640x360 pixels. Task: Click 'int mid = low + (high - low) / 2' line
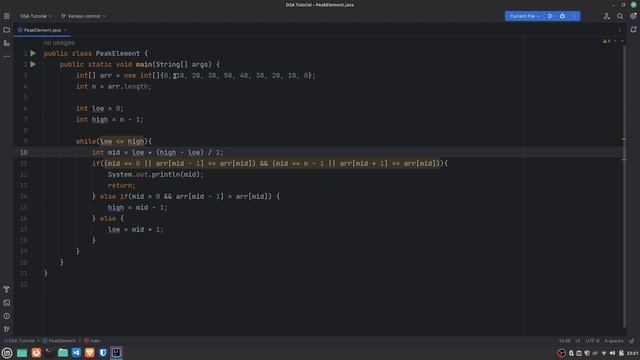158,153
